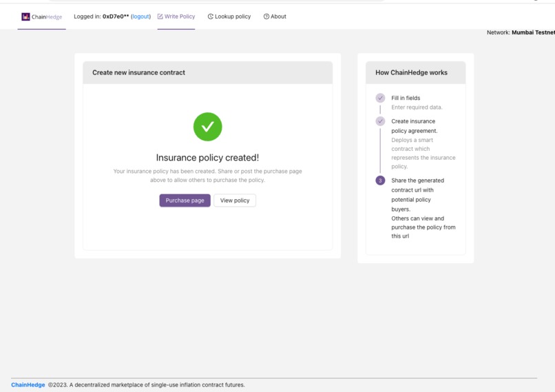The width and height of the screenshot is (555, 392).
Task: Click the logout link
Action: (140, 17)
